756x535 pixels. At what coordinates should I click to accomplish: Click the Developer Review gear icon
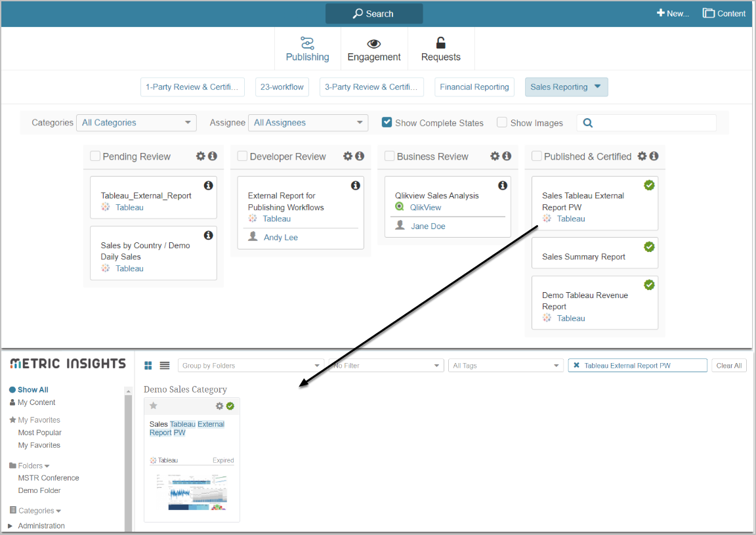(348, 156)
